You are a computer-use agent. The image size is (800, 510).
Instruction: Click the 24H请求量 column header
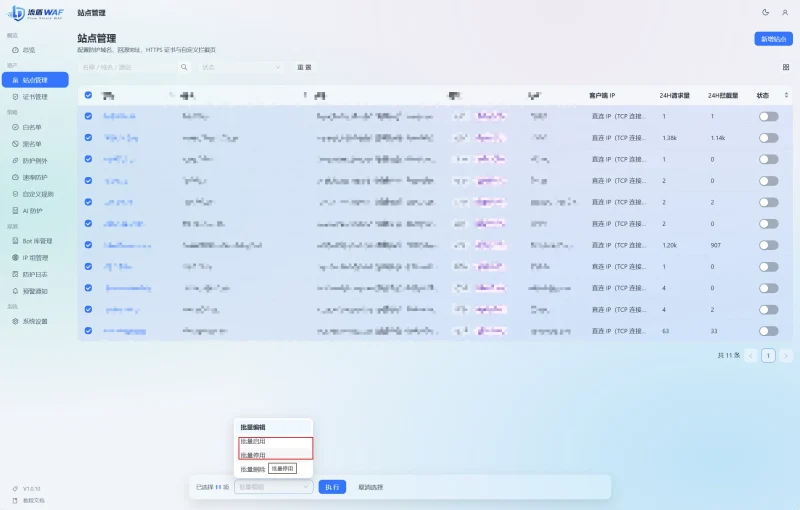[x=674, y=95]
